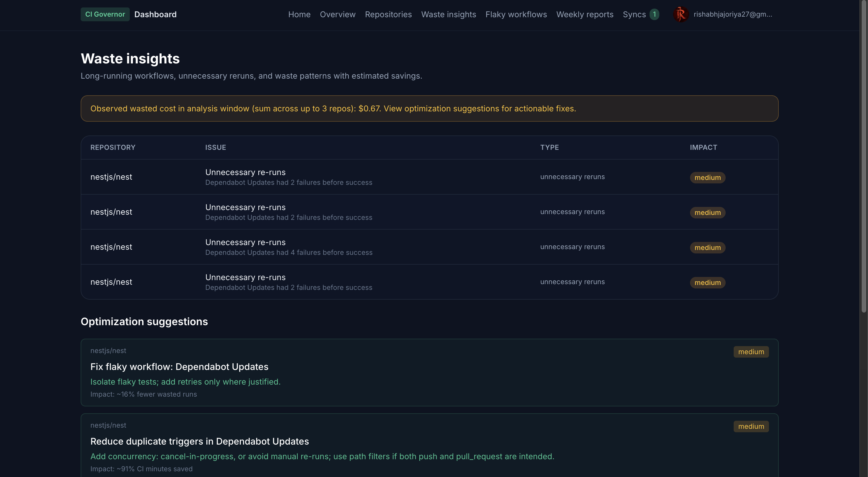Click the Syncs notification count badge

pyautogui.click(x=654, y=14)
